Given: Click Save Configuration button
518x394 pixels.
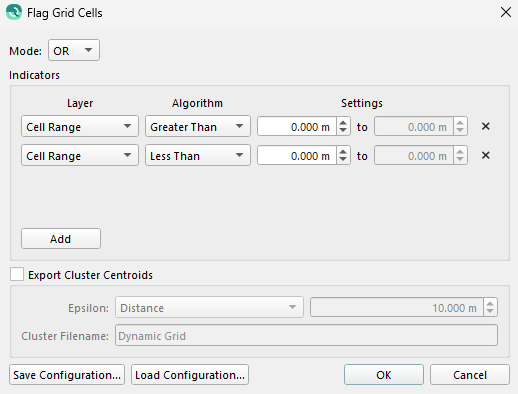Looking at the screenshot, I should (x=67, y=375).
